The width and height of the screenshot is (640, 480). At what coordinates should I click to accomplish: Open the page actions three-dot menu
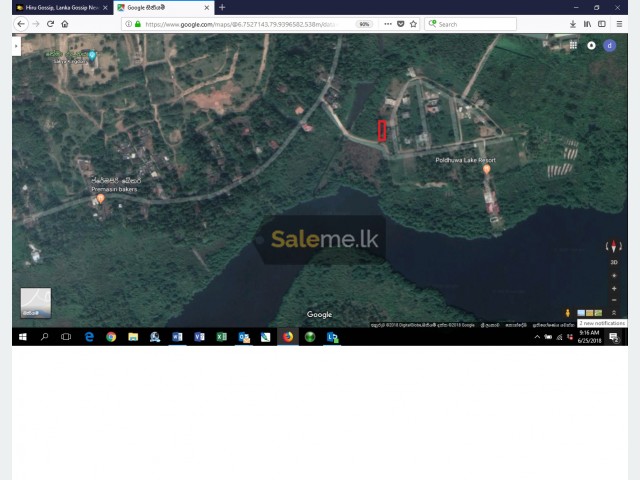click(388, 24)
